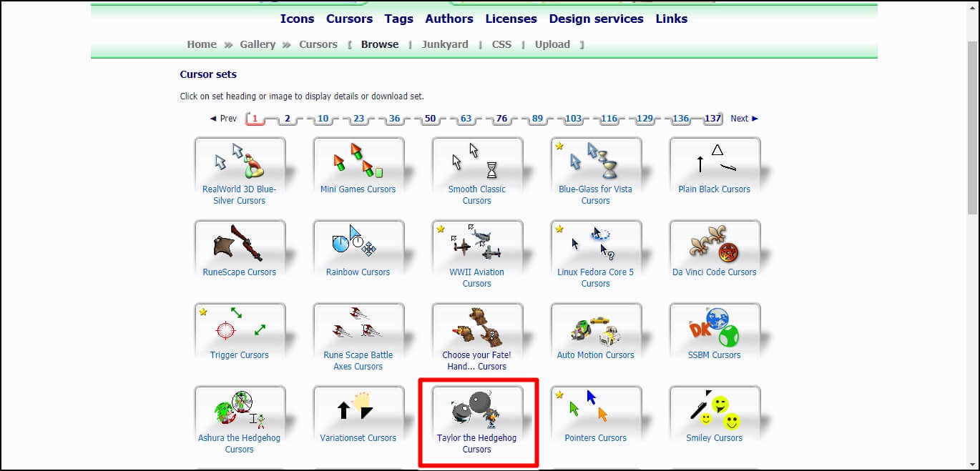Viewport: 980px width, 471px height.
Task: Click the Smooth Classic Cursors title link
Action: (x=477, y=195)
